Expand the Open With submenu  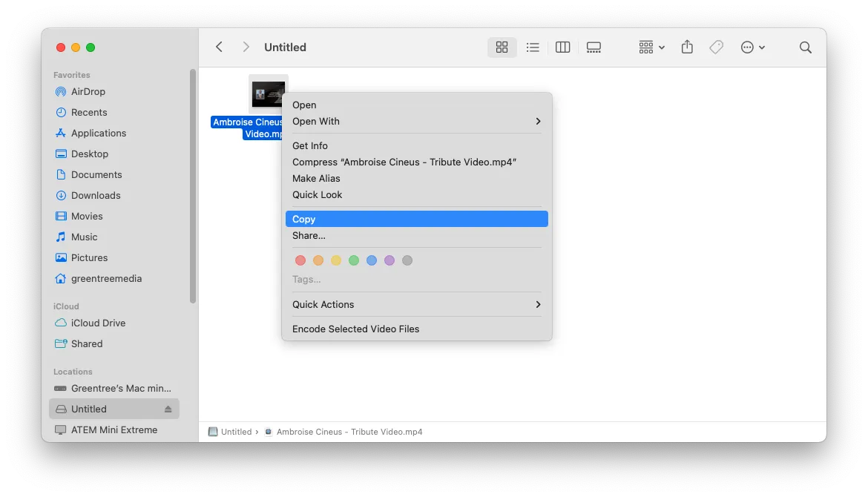click(x=417, y=121)
